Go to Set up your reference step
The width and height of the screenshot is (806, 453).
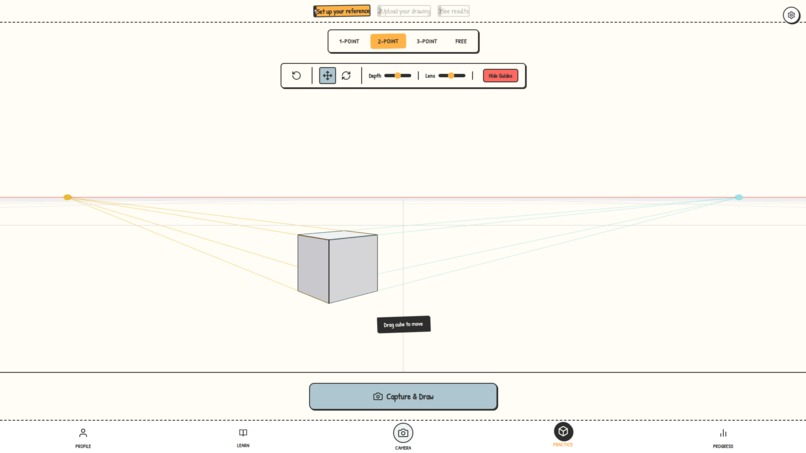click(x=342, y=11)
